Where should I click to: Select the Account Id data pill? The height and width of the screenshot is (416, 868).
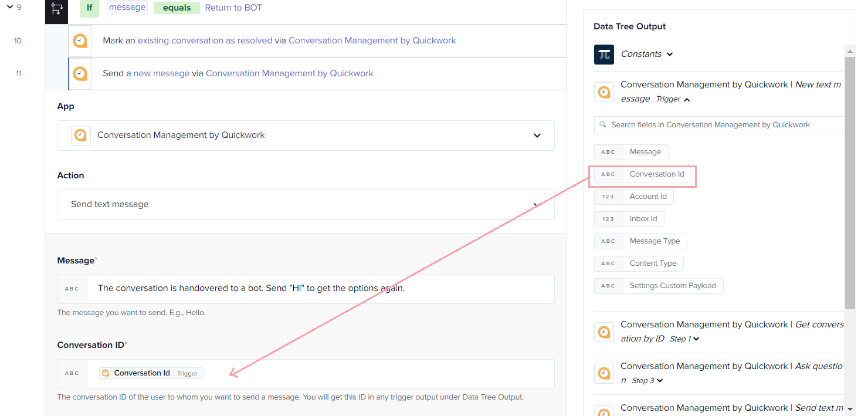coord(634,197)
